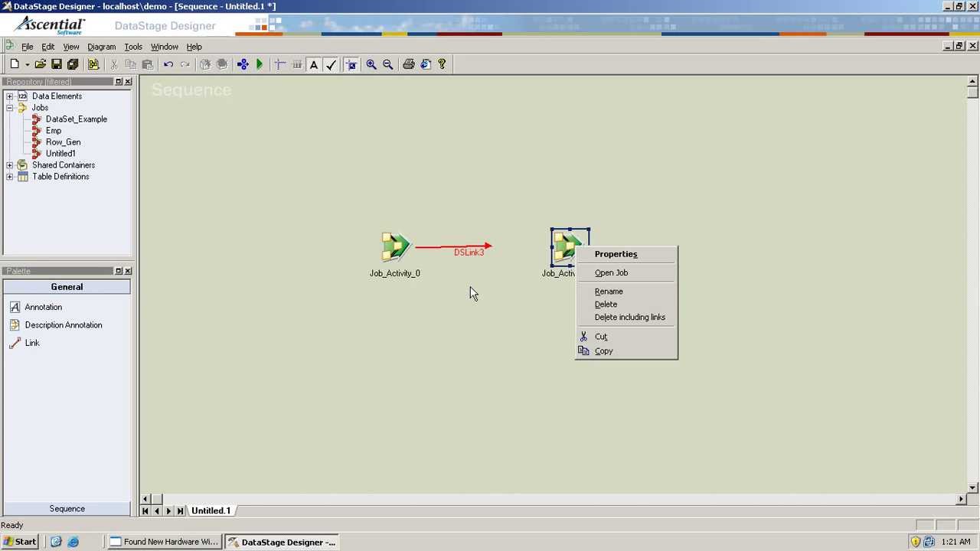Viewport: 980px width, 551px height.
Task: Toggle Annotations display (A icon)
Action: [x=314, y=65]
